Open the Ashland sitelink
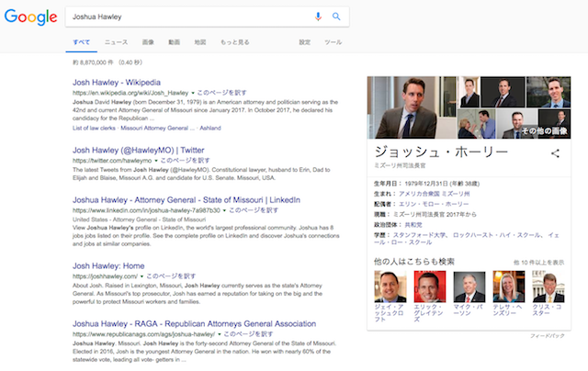The image size is (588, 371). pos(210,129)
